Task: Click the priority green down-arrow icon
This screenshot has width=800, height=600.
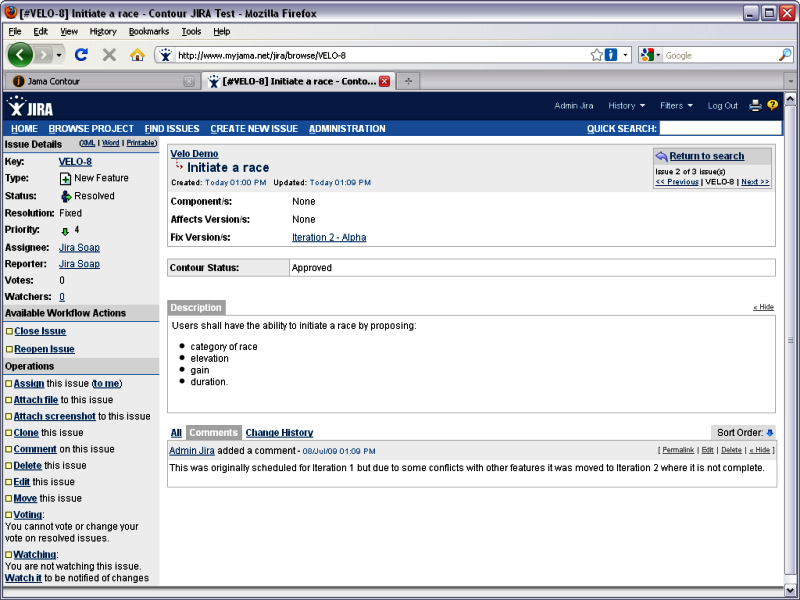Action: point(65,232)
